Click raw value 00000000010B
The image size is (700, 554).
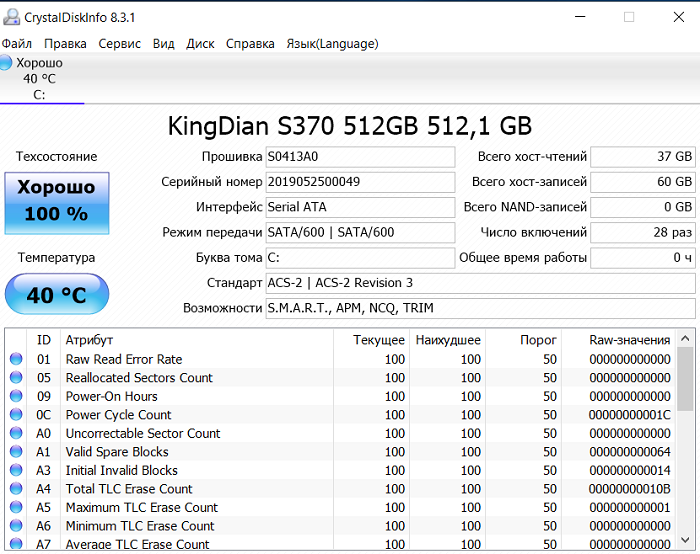(629, 489)
